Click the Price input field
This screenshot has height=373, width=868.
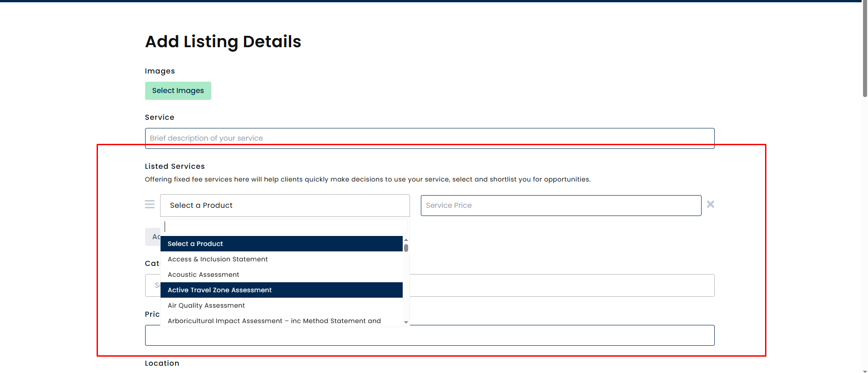pos(429,335)
